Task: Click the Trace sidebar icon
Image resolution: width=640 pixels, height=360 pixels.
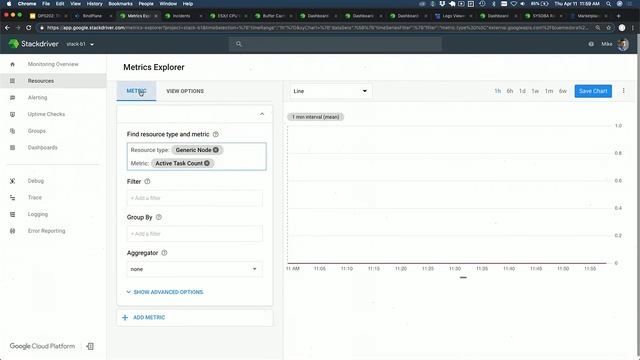Action: pyautogui.click(x=12, y=198)
